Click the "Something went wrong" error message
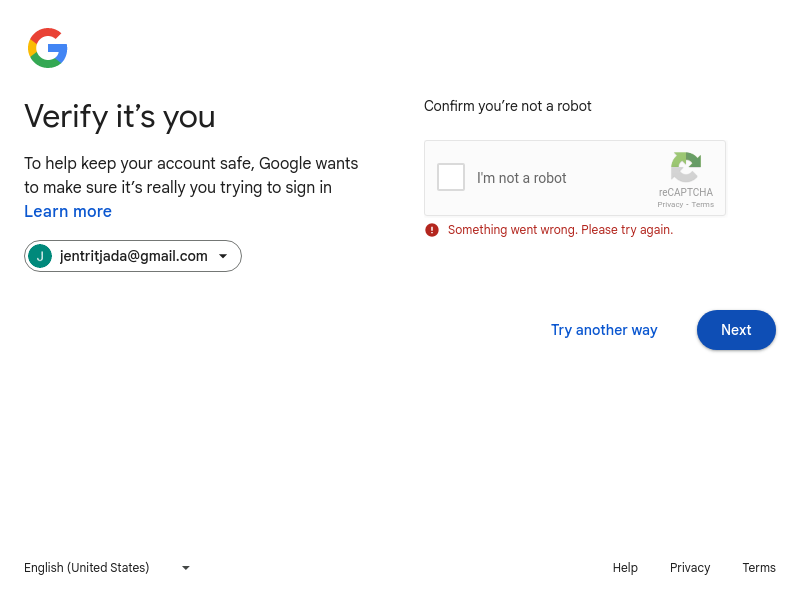This screenshot has height=600, width=800. click(x=560, y=230)
